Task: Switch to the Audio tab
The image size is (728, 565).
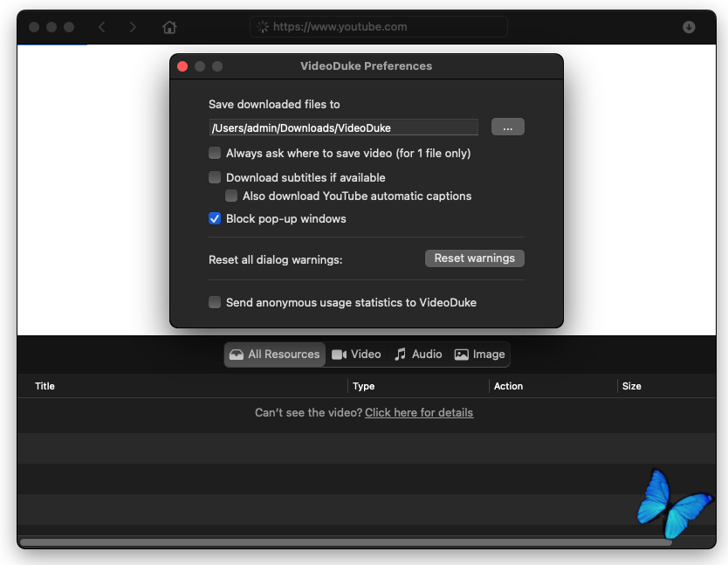Action: pyautogui.click(x=418, y=355)
